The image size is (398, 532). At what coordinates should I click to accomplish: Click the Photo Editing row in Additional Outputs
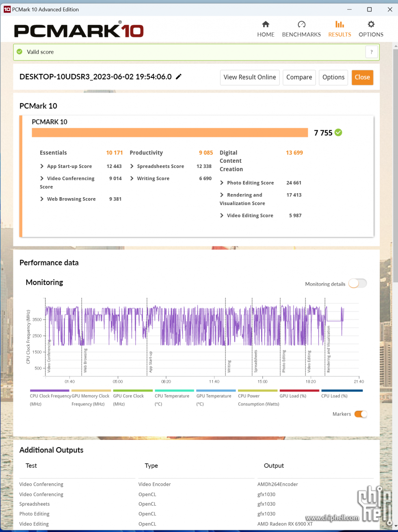pyautogui.click(x=196, y=514)
